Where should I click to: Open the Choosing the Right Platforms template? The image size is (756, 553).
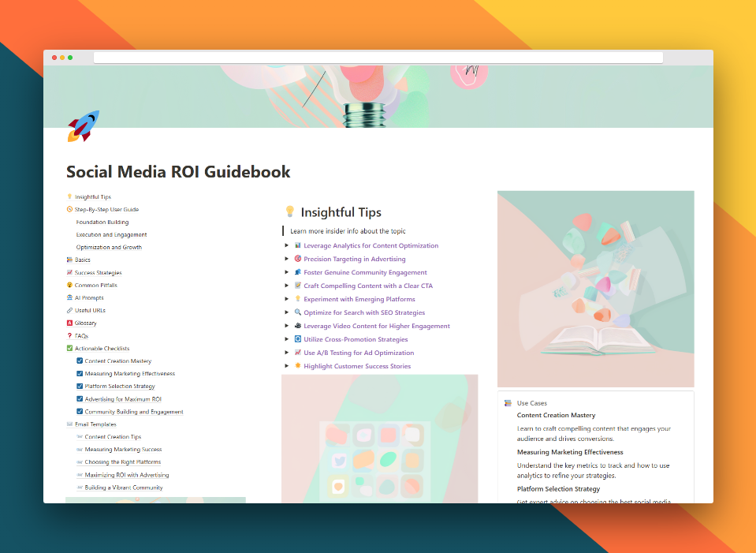click(122, 461)
